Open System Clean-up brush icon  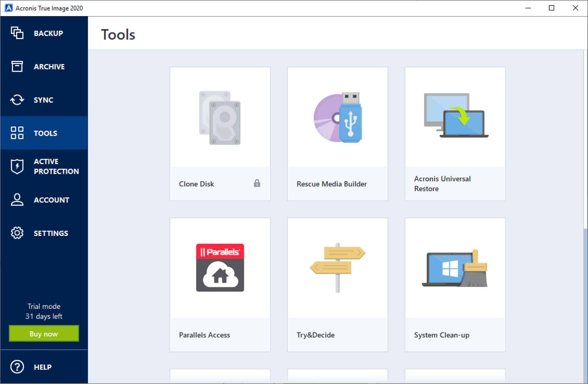(455, 268)
